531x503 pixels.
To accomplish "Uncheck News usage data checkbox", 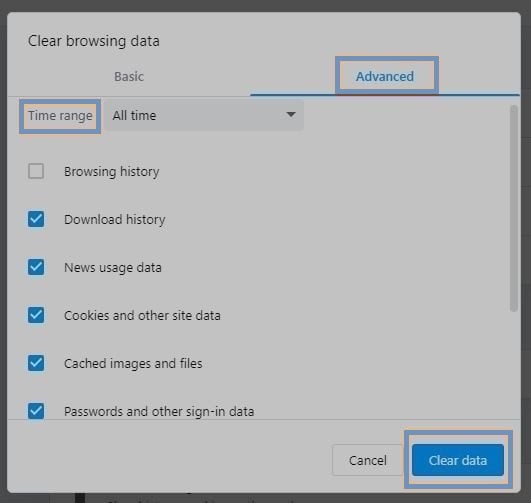I will coord(36,267).
